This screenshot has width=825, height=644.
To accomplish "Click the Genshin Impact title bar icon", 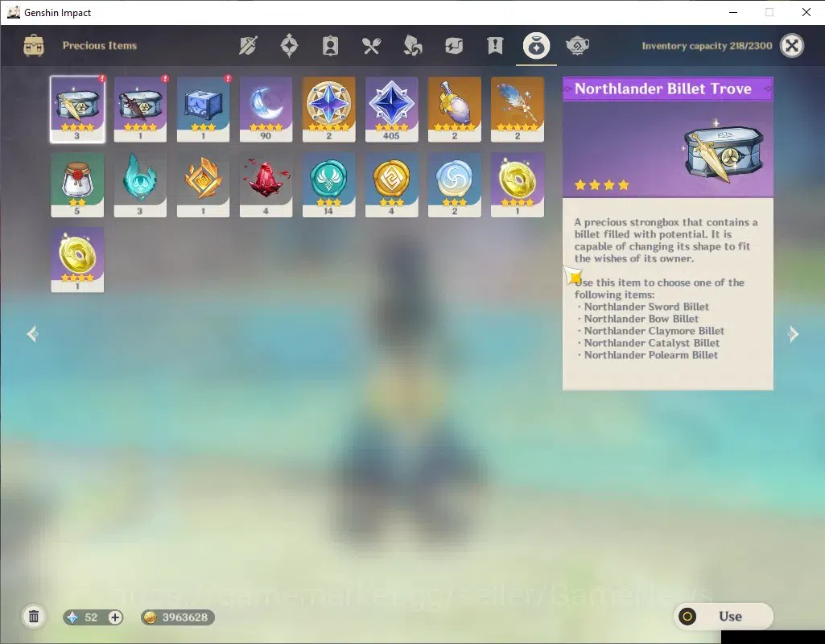I will 13,12.
